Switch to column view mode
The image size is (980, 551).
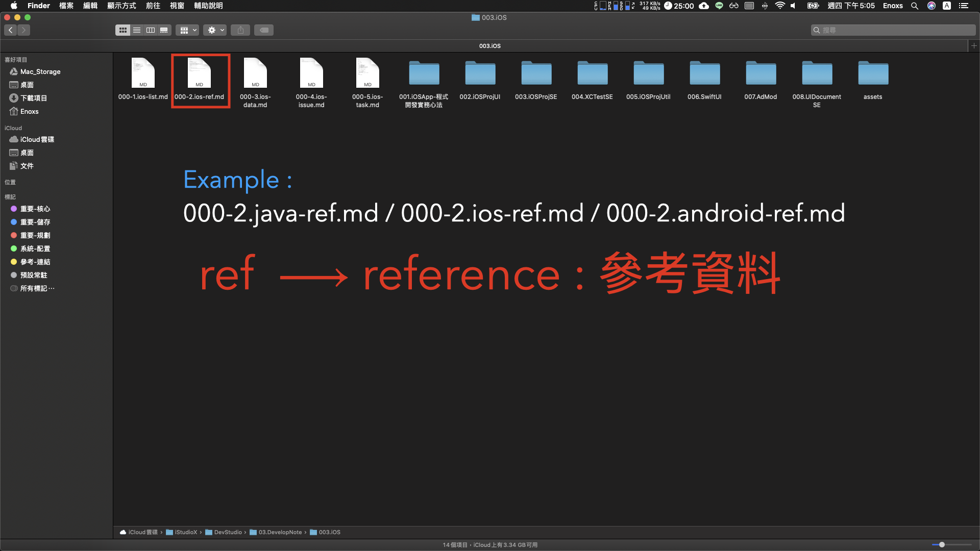pos(150,30)
